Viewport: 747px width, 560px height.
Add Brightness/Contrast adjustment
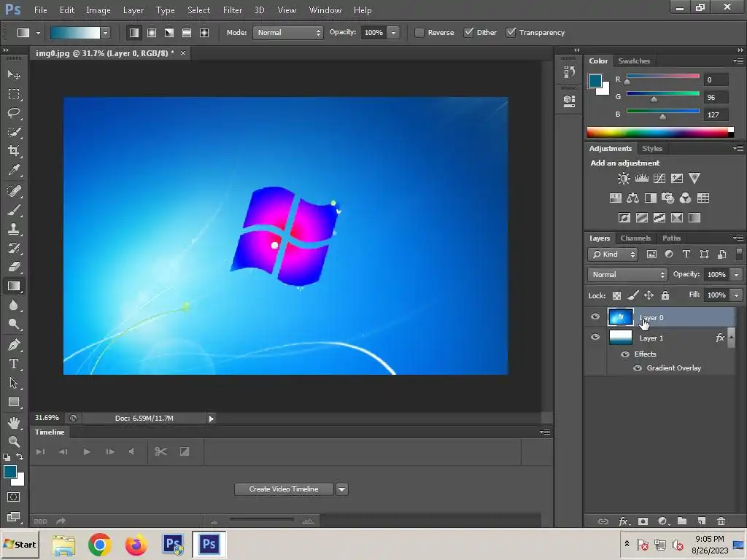click(624, 179)
